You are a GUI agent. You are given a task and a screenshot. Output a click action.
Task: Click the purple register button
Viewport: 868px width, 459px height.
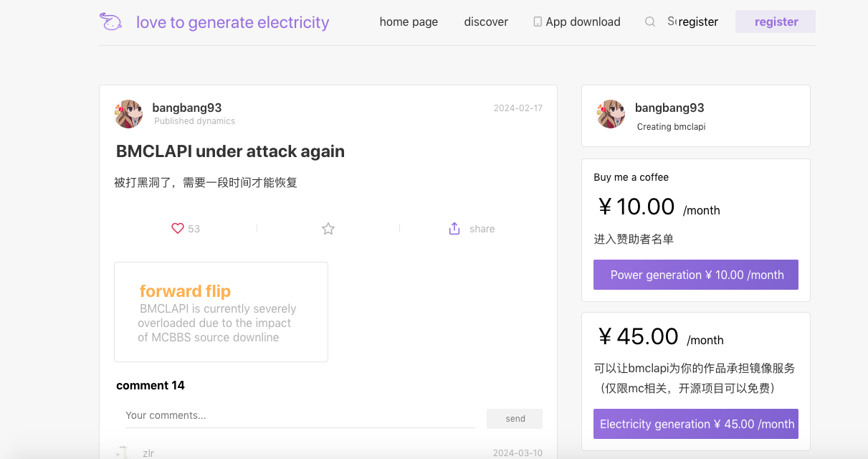[776, 22]
